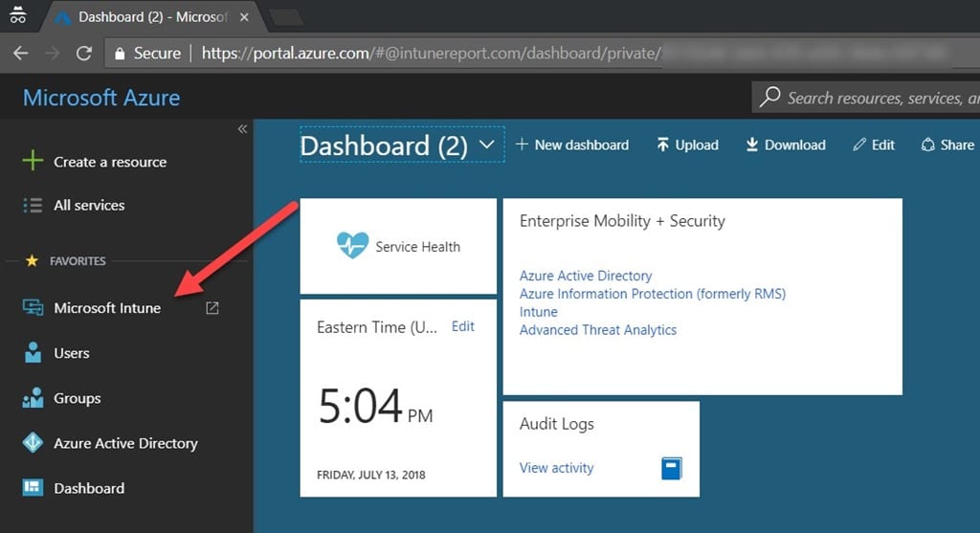980x533 pixels.
Task: Click New dashboard button
Action: click(571, 145)
